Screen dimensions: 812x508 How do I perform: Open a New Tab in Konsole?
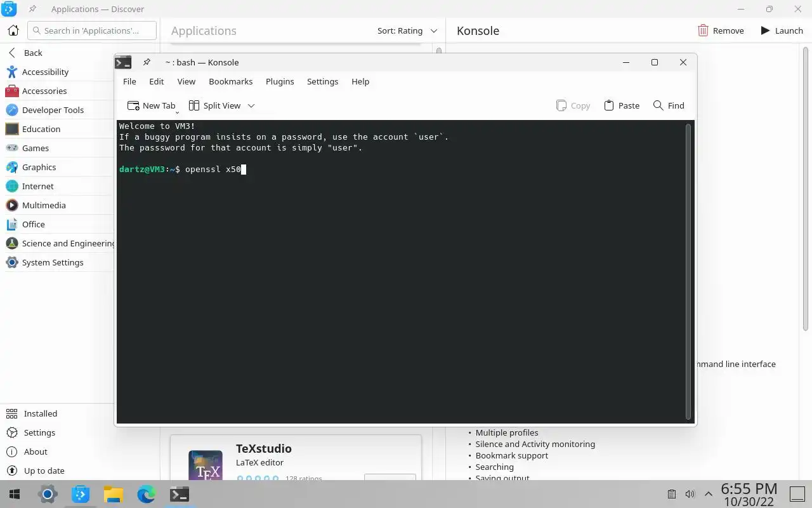(151, 105)
